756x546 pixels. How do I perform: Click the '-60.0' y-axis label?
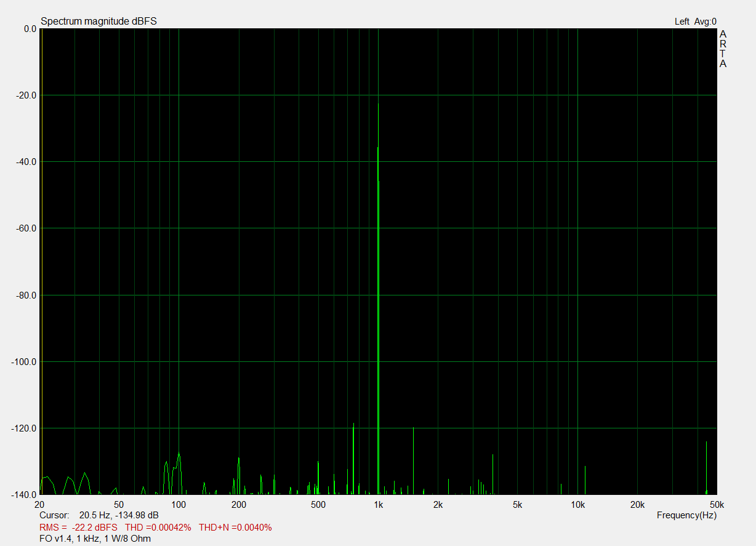click(26, 228)
